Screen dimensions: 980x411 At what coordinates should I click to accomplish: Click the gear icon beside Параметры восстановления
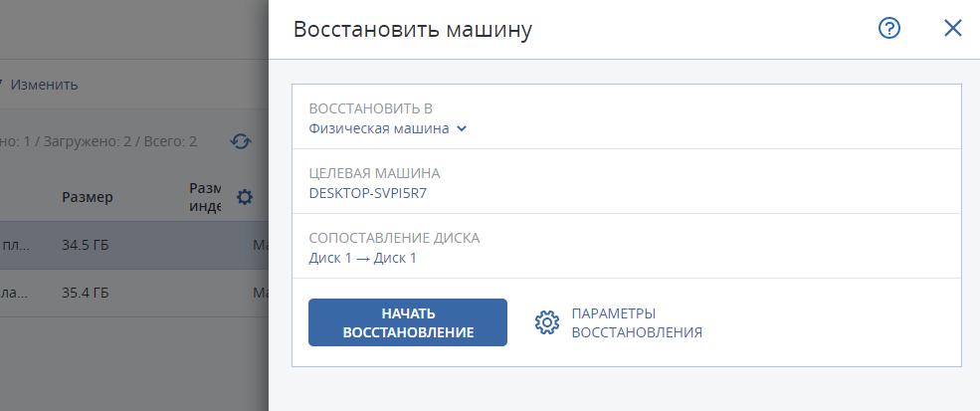[547, 322]
